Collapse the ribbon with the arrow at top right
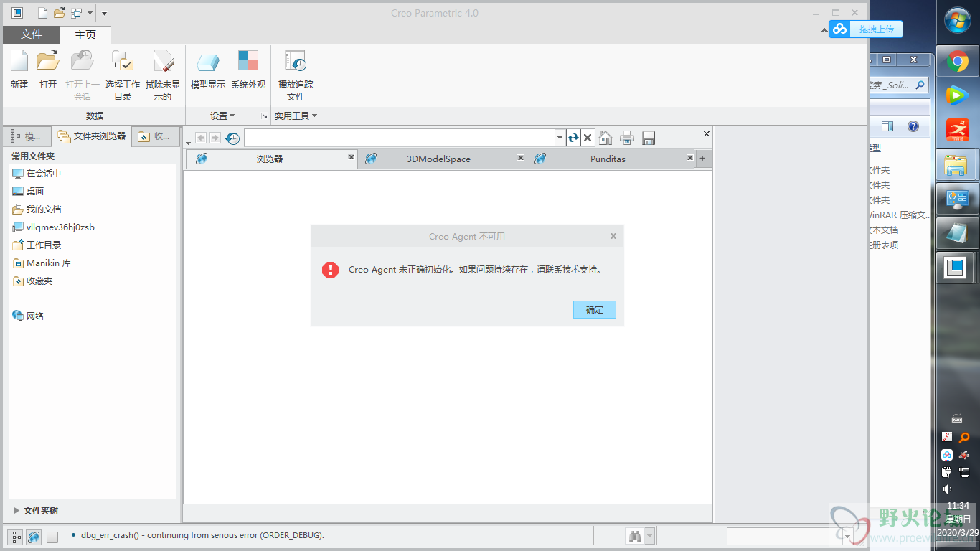 823,30
